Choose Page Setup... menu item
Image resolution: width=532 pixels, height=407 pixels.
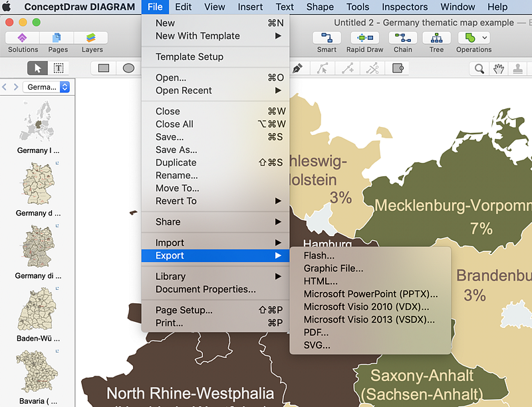pyautogui.click(x=215, y=310)
